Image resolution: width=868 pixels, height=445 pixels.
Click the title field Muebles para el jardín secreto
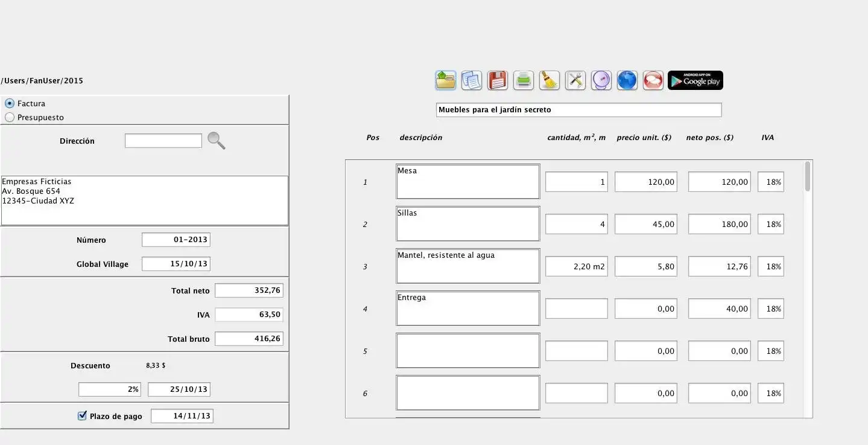pos(578,110)
